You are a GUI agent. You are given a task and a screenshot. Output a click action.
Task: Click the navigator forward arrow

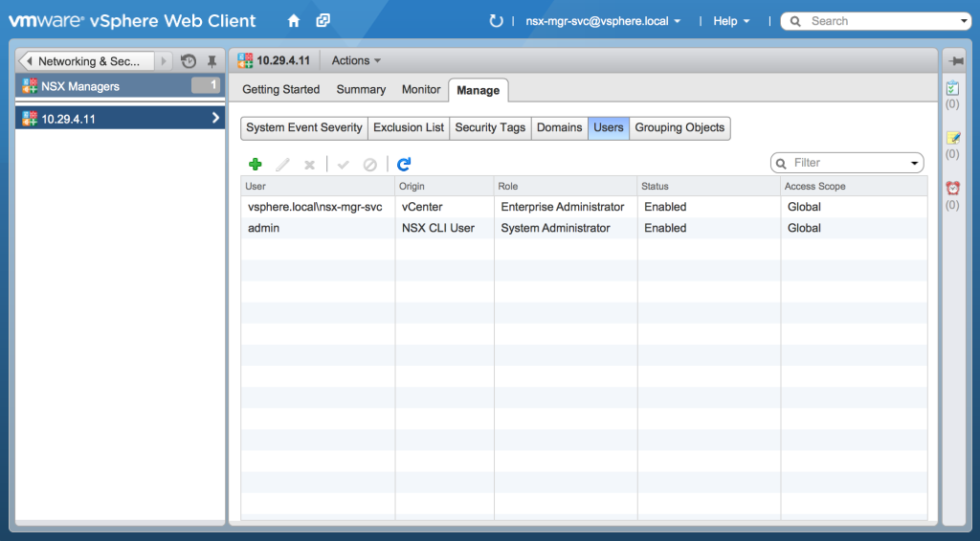[x=164, y=61]
